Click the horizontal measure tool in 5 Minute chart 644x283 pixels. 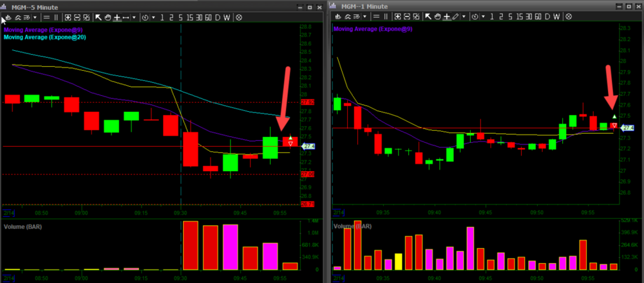126,17
